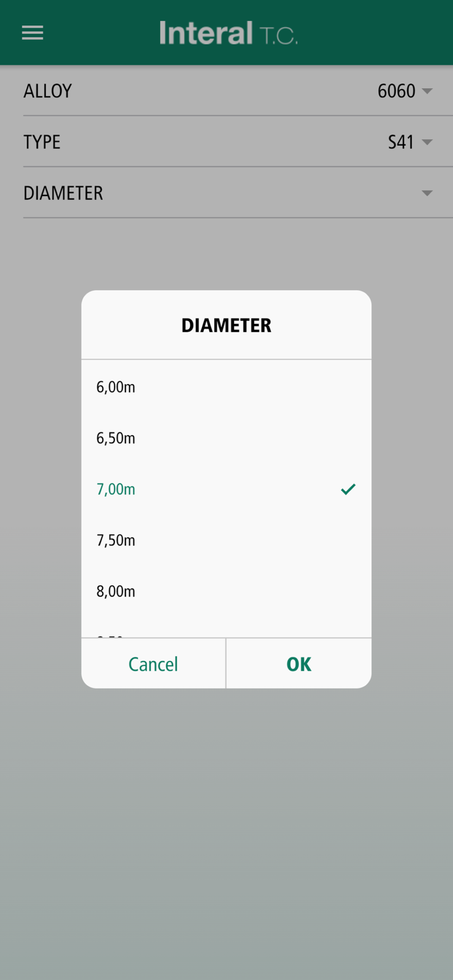Expand the ALLOY dropdown arrow
Image resolution: width=453 pixels, height=980 pixels.
coord(427,91)
